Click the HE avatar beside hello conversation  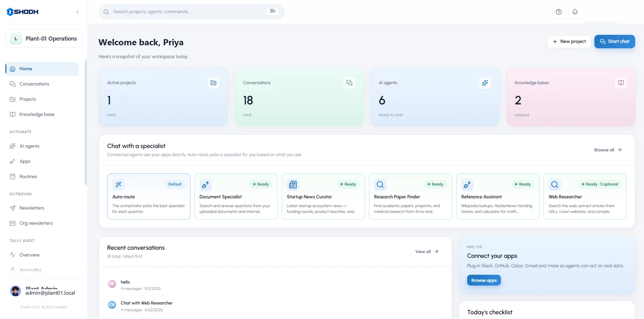pos(112,284)
